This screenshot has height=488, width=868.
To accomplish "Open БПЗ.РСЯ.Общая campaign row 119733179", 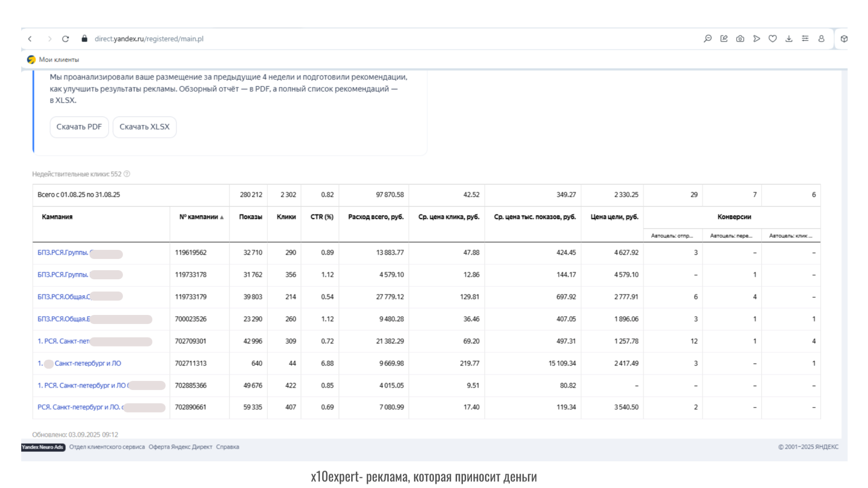I will pos(64,297).
